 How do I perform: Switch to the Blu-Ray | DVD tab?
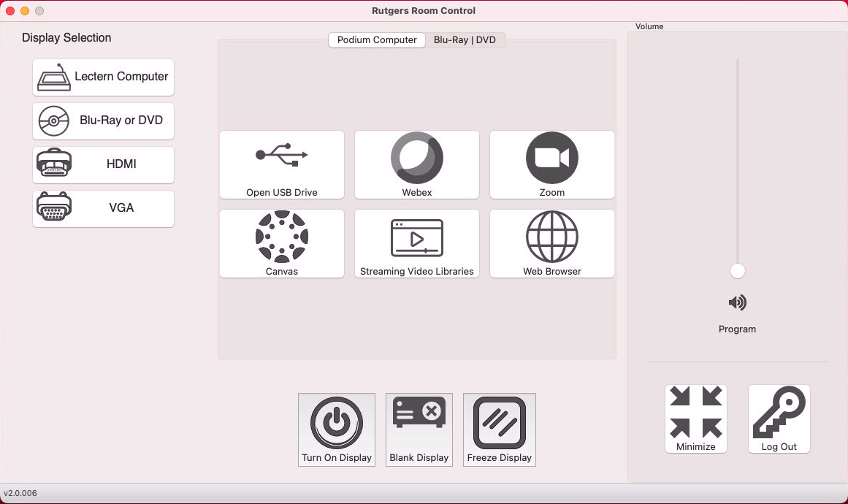(x=465, y=40)
